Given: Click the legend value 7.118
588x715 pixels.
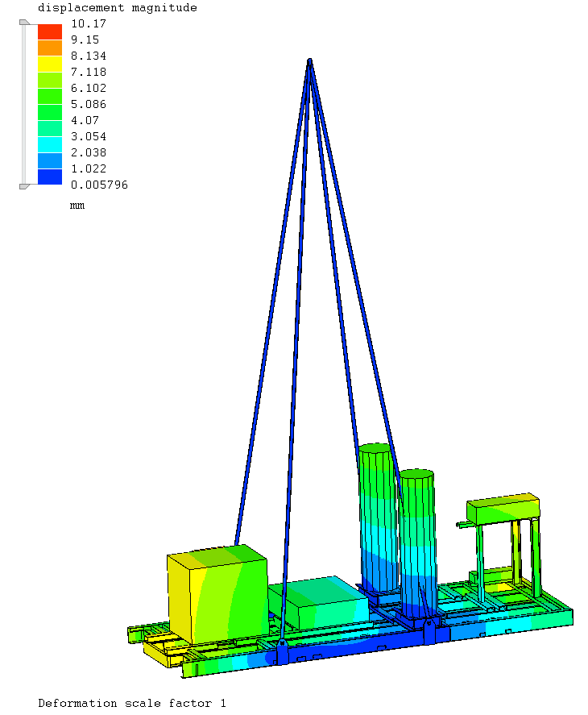Looking at the screenshot, I should (89, 72).
